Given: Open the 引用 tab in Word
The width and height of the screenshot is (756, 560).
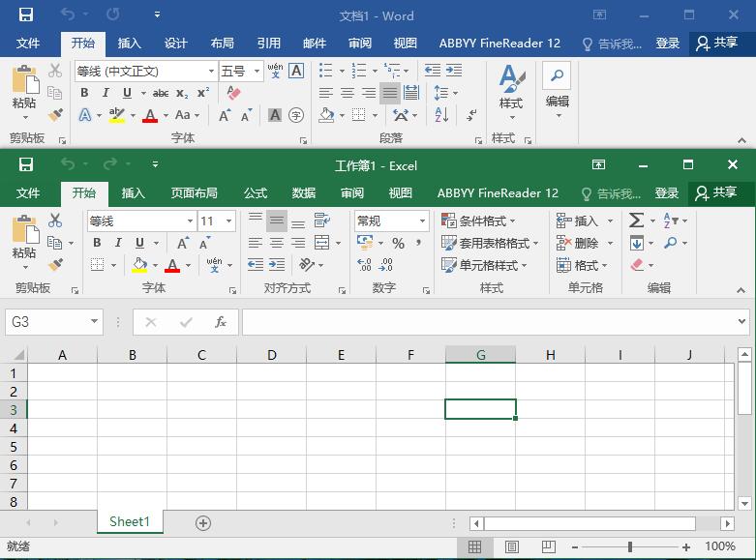Looking at the screenshot, I should tap(268, 44).
